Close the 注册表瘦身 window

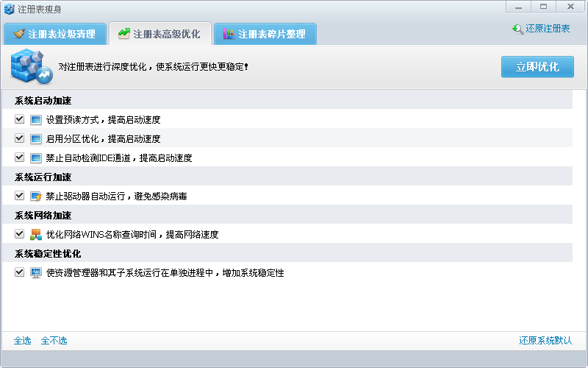pos(571,7)
